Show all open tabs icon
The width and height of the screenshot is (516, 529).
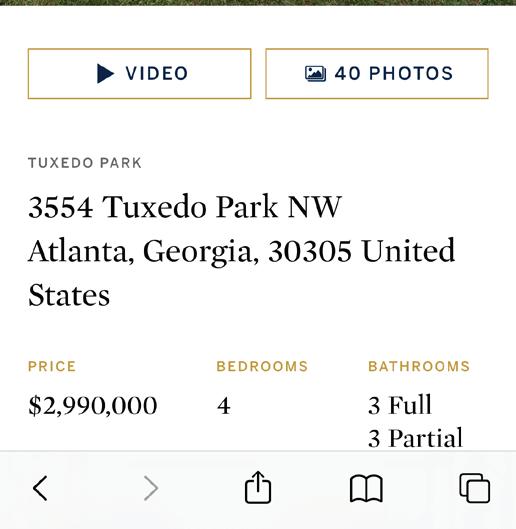tap(474, 488)
